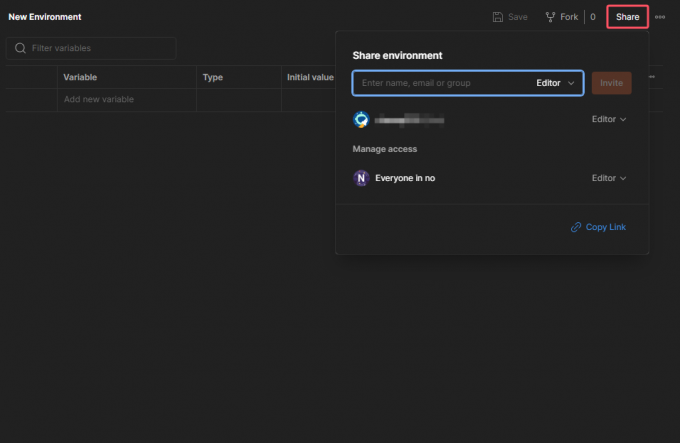Open table options dots at column header right
Screen dimensions: 680x443
click(x=651, y=77)
